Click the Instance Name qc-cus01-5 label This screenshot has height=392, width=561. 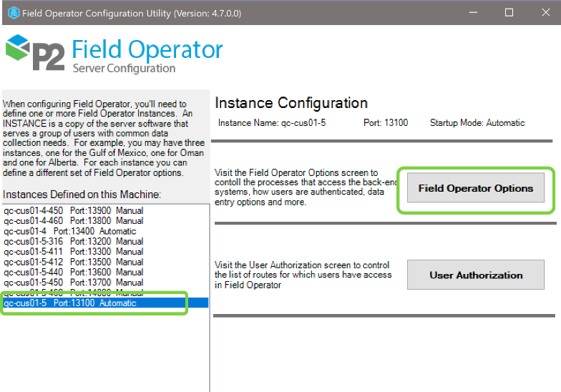coord(271,123)
